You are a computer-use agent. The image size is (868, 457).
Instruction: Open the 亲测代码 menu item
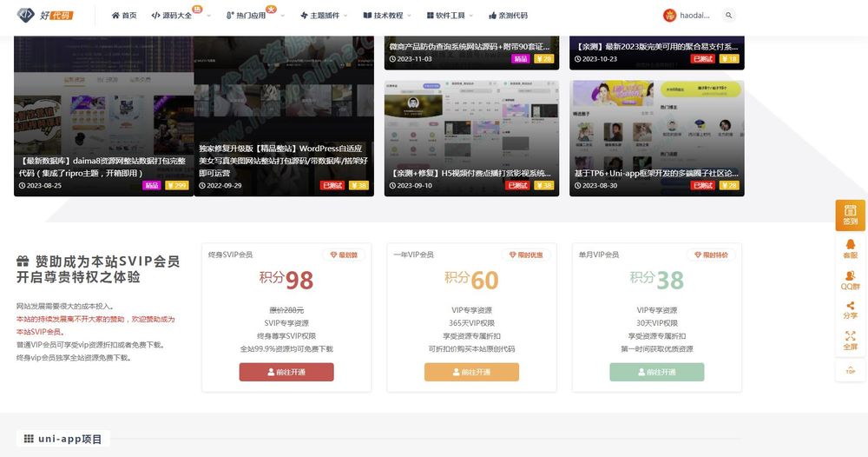[508, 16]
